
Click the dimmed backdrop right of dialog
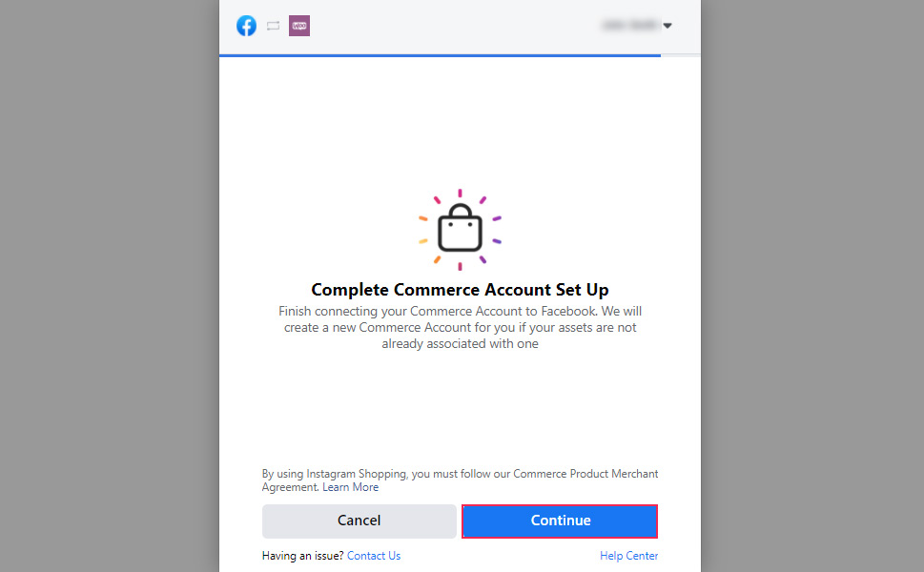click(x=812, y=286)
